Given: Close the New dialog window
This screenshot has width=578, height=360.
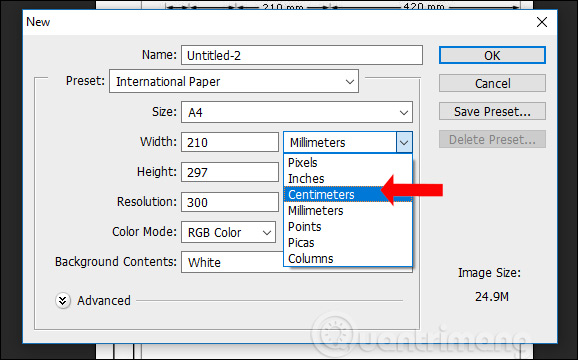Looking at the screenshot, I should pos(542,22).
